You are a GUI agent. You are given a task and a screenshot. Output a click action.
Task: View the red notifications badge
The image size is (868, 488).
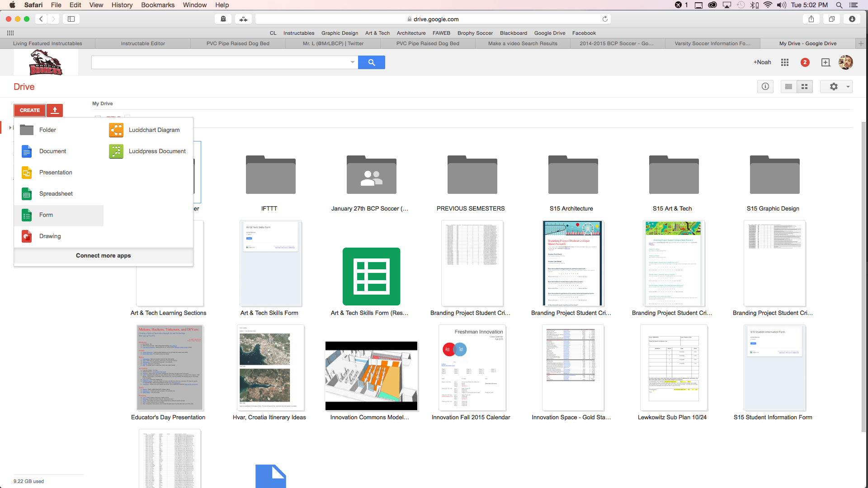[805, 62]
